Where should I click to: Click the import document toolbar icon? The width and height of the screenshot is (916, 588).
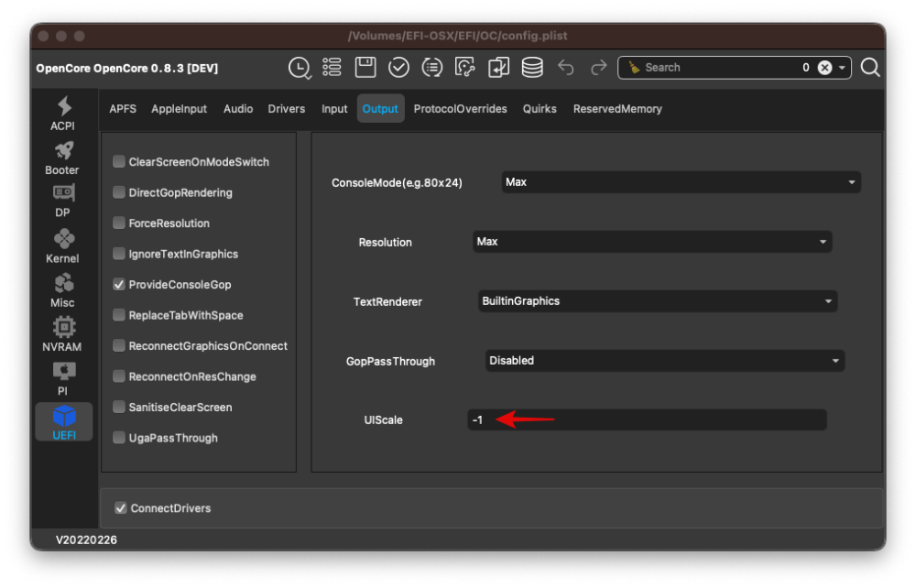[x=498, y=68]
